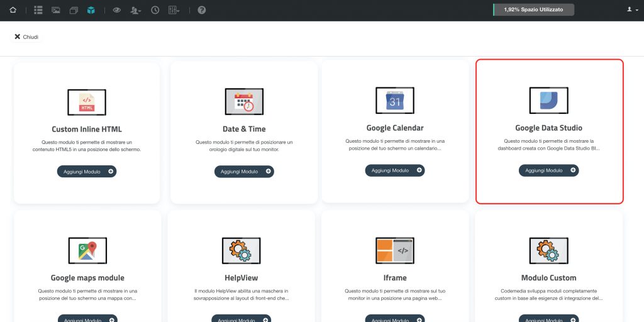Viewport: 644px width, 322px height.
Task: Click the stacked layers icon in top bar
Action: click(x=74, y=10)
